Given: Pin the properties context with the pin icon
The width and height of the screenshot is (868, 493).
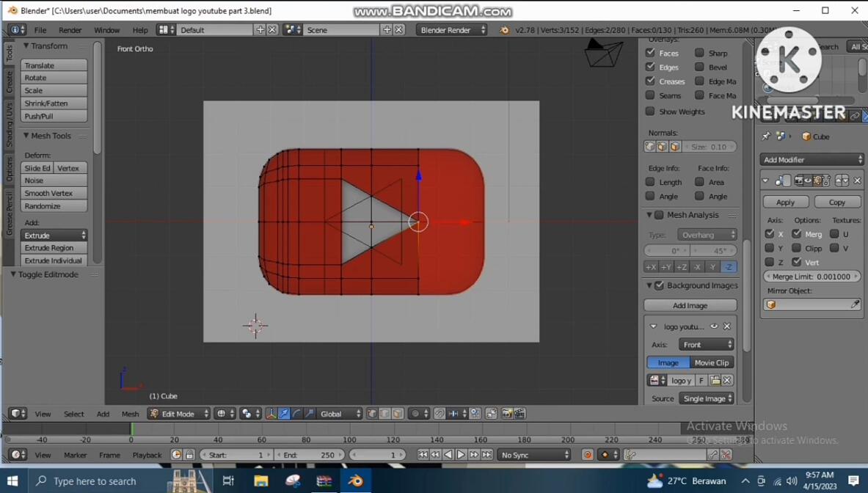Looking at the screenshot, I should pyautogui.click(x=766, y=136).
